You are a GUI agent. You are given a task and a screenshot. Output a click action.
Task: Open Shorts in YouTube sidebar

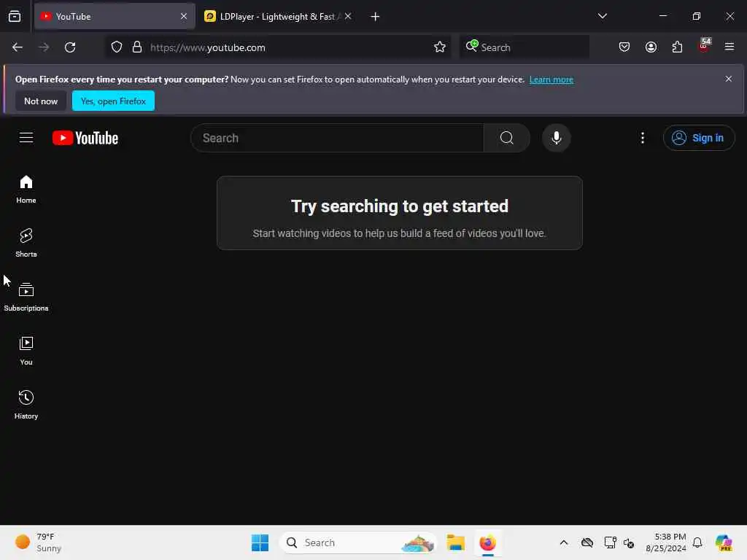tap(26, 243)
